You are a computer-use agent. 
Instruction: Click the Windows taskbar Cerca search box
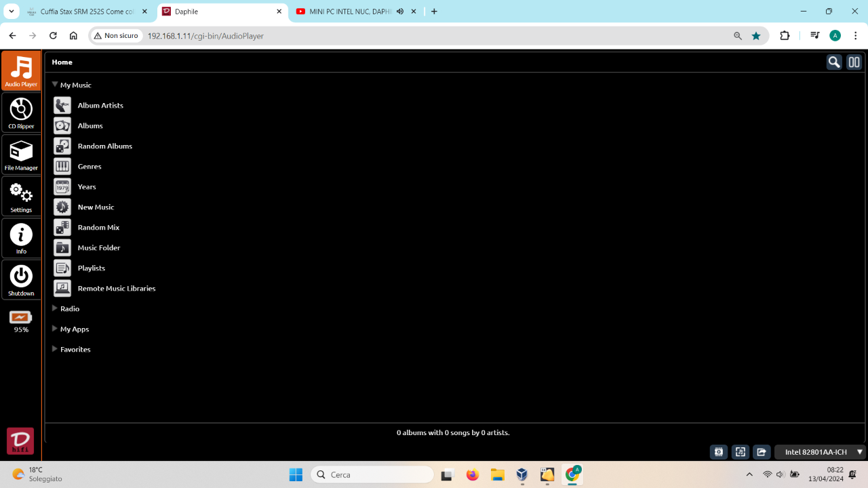tap(372, 474)
